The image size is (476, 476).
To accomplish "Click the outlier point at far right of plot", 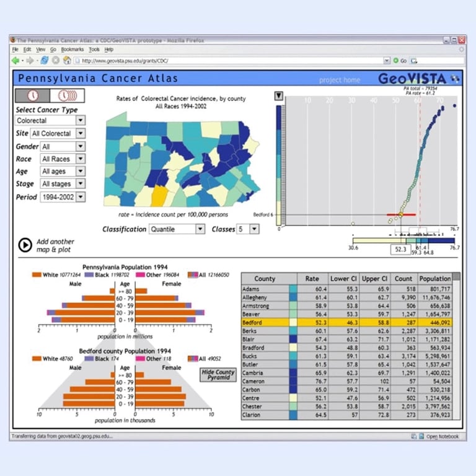I will pos(454,105).
